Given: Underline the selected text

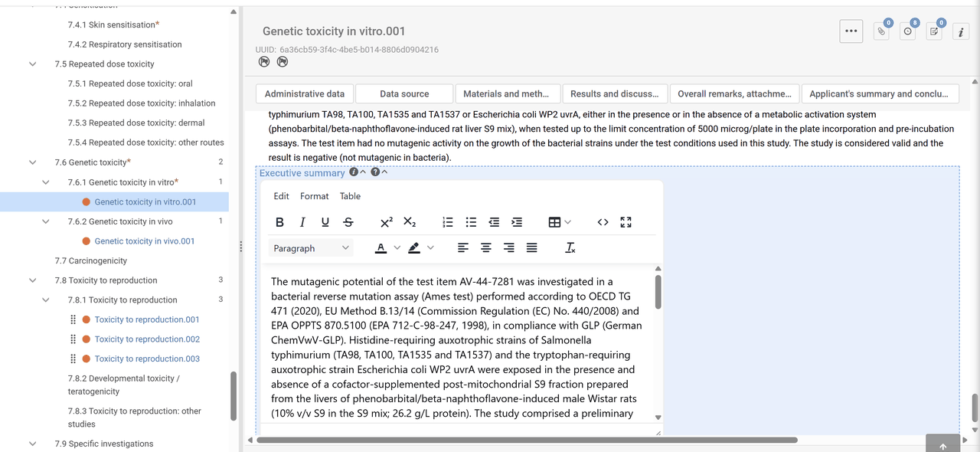Looking at the screenshot, I should pos(325,222).
